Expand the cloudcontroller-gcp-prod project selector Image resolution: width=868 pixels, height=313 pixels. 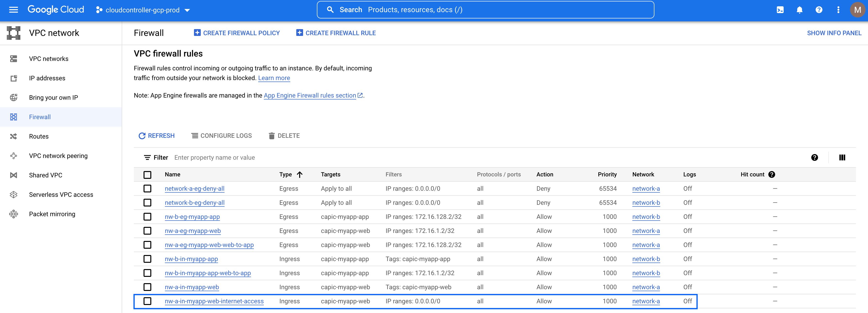point(143,10)
